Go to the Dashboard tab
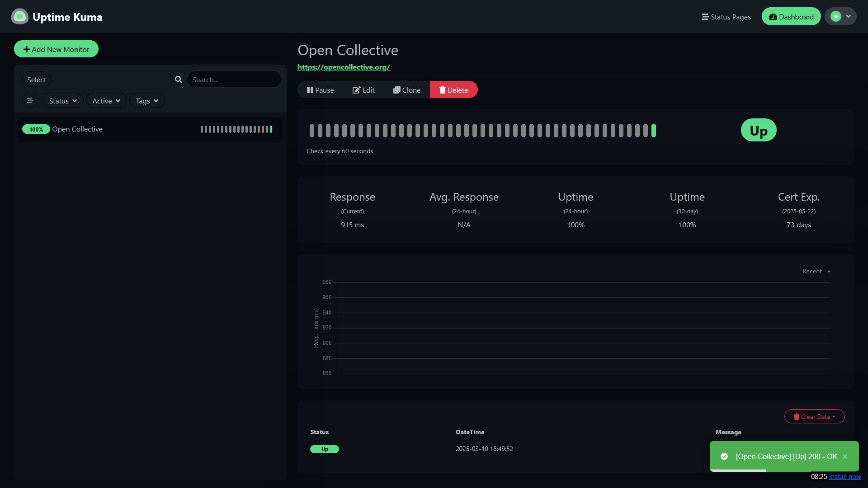Image resolution: width=868 pixels, height=488 pixels. pyautogui.click(x=791, y=17)
